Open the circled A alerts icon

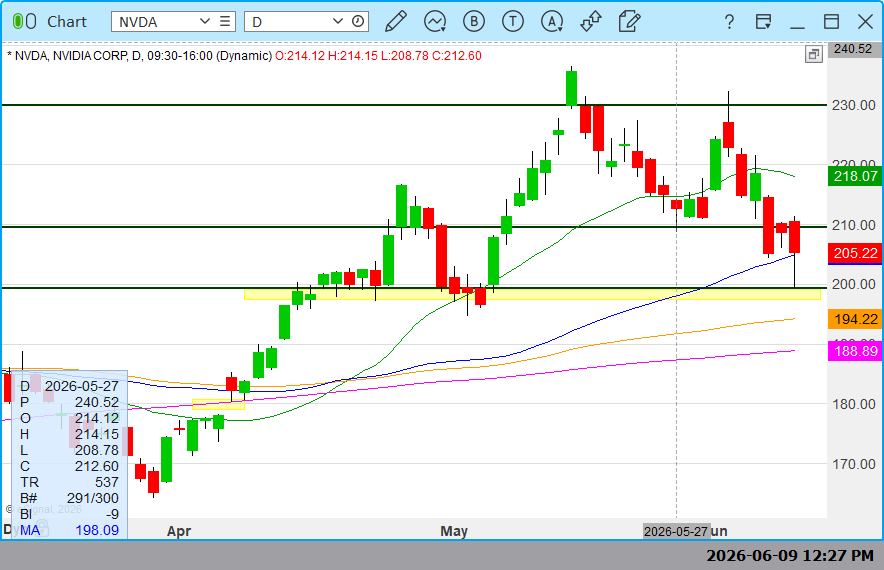coord(552,21)
